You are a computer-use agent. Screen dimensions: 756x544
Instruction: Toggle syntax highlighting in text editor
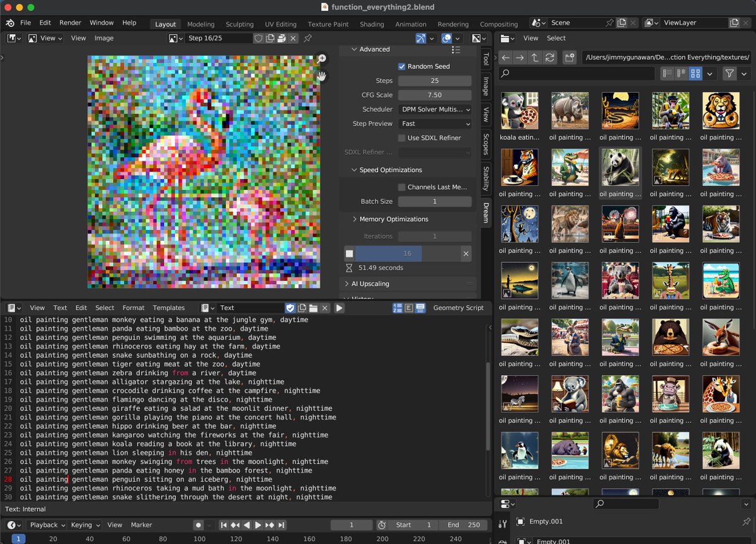(x=420, y=308)
